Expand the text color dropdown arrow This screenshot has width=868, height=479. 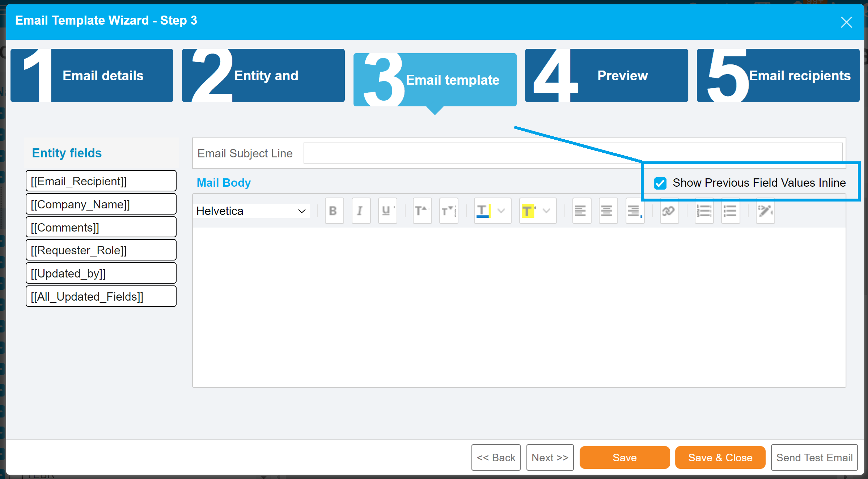coord(501,211)
